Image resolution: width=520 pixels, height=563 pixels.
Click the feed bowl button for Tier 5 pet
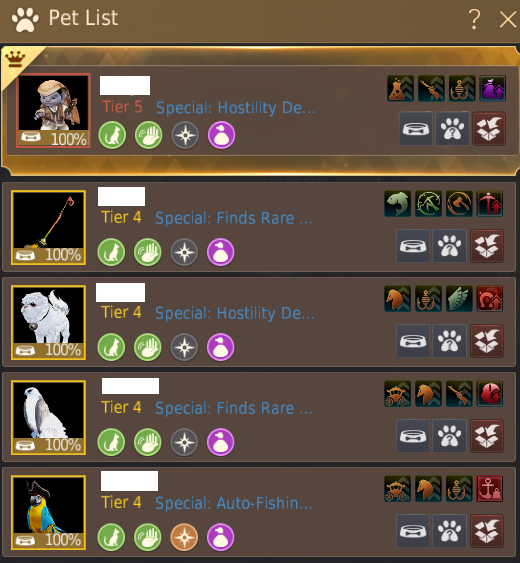point(416,129)
